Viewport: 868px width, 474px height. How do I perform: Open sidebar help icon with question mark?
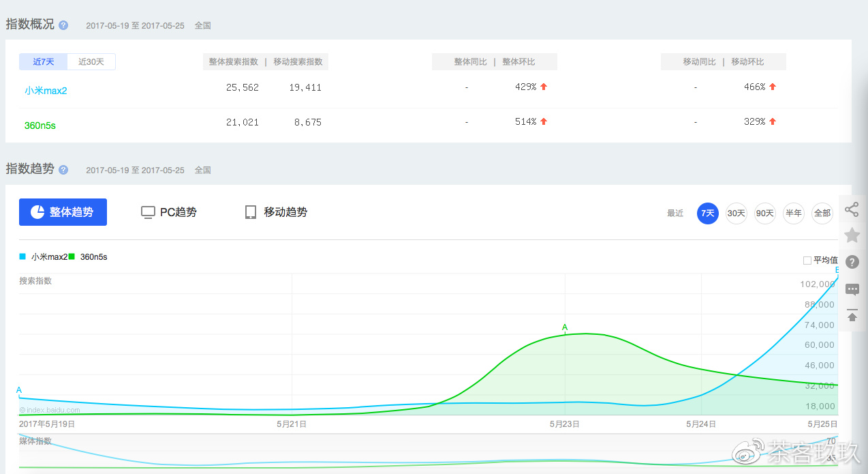point(852,262)
